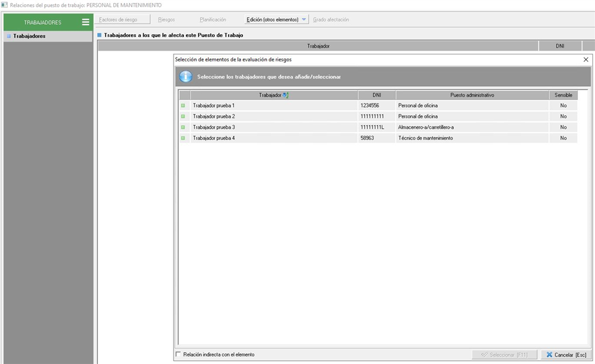
Task: Close the risk evaluation selection dialog
Action: pyautogui.click(x=586, y=59)
